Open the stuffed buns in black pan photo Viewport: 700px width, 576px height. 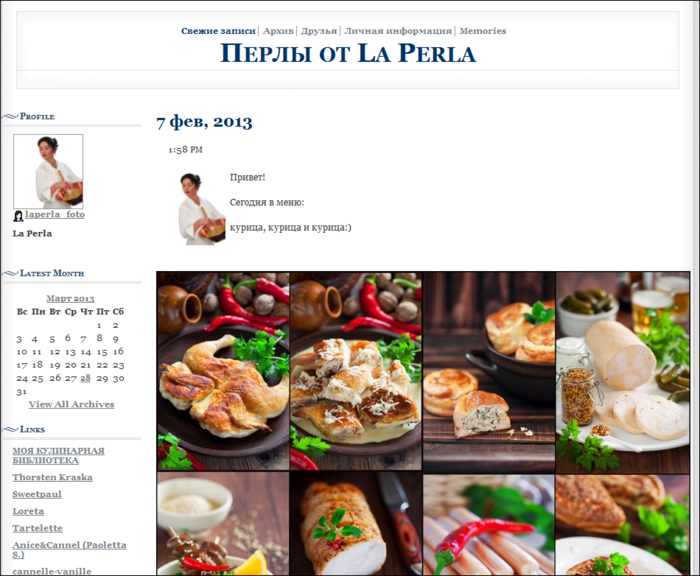click(x=489, y=373)
